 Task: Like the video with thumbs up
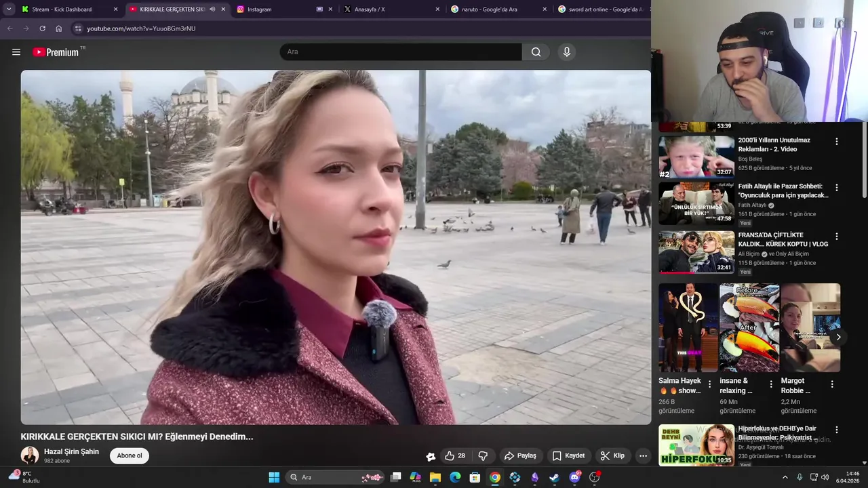[x=455, y=456]
